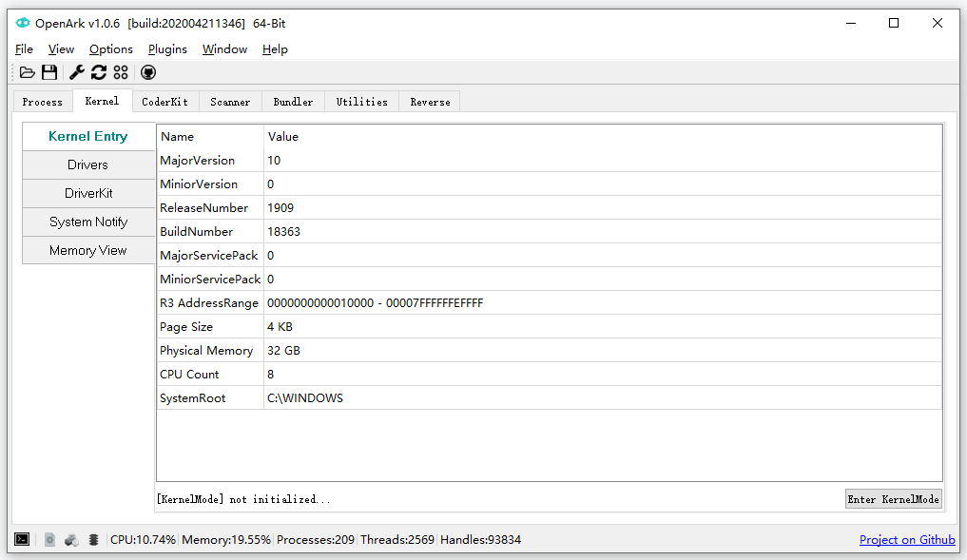Close the OpenArk window
The image size is (967, 560).
(x=937, y=23)
